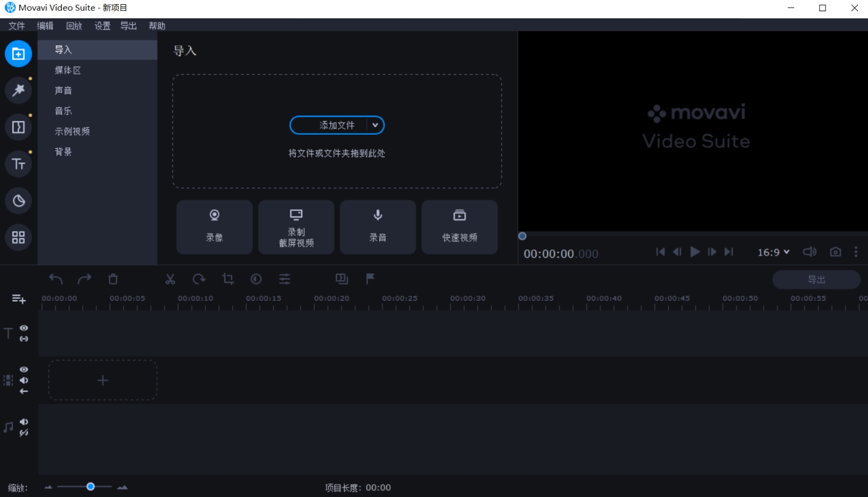Screen dimensions: 868x497
Task: Start webcam recording with 录像
Action: 214,227
